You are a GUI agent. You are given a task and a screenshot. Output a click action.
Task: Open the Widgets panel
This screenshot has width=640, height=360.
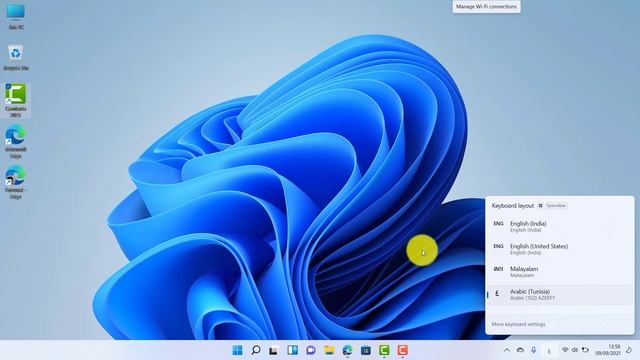(293, 350)
